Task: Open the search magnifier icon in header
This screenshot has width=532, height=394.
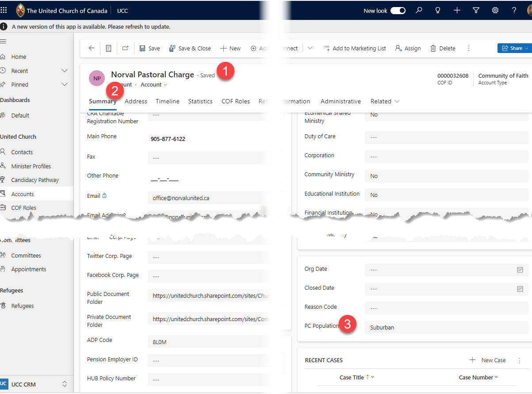Action: click(419, 11)
